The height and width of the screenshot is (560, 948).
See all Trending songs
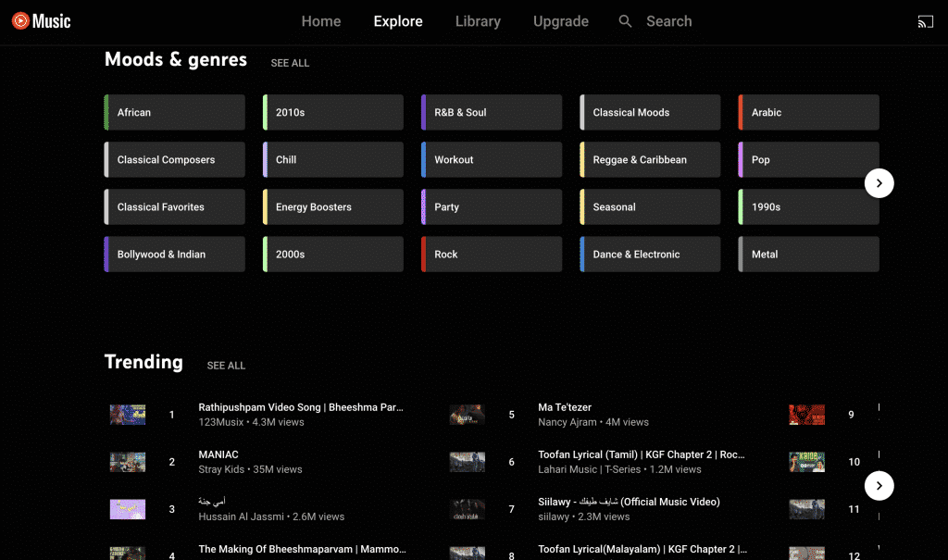226,366
